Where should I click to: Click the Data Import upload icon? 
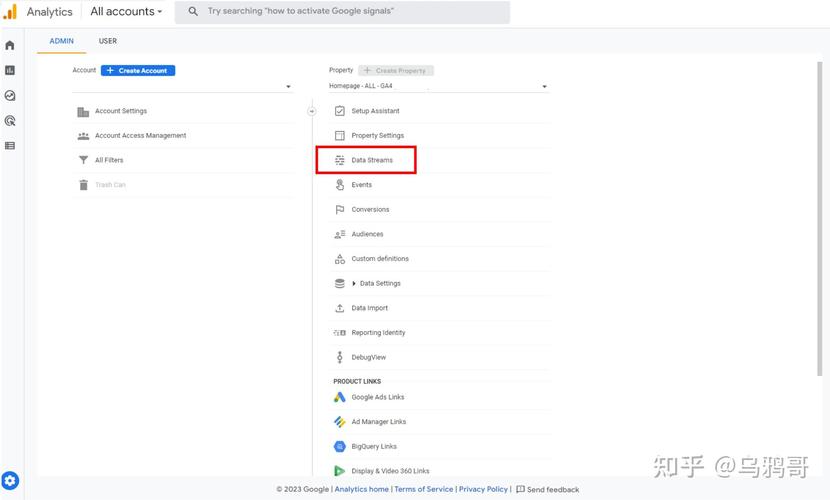coord(340,308)
